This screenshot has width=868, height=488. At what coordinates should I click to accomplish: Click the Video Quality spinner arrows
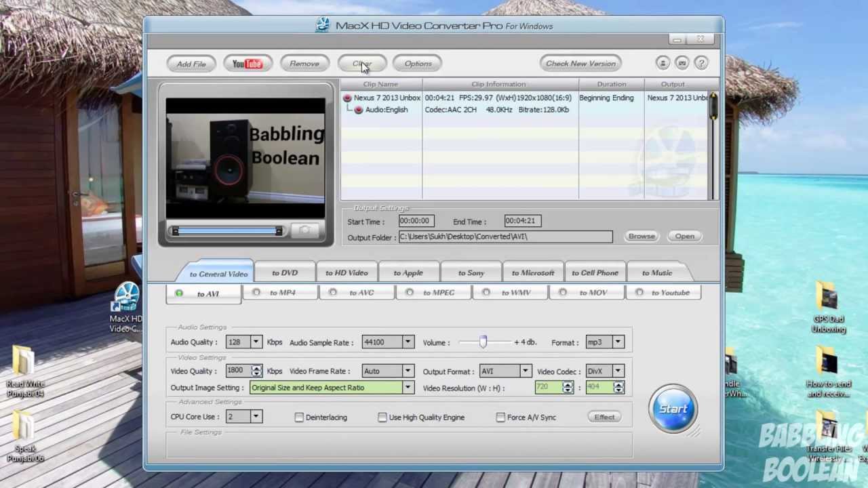(x=256, y=371)
